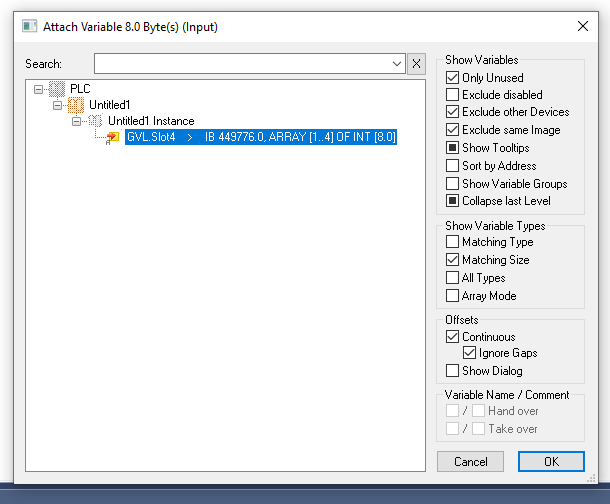Image resolution: width=610 pixels, height=504 pixels.
Task: Select the Untitled1 Instance label
Action: 151,121
